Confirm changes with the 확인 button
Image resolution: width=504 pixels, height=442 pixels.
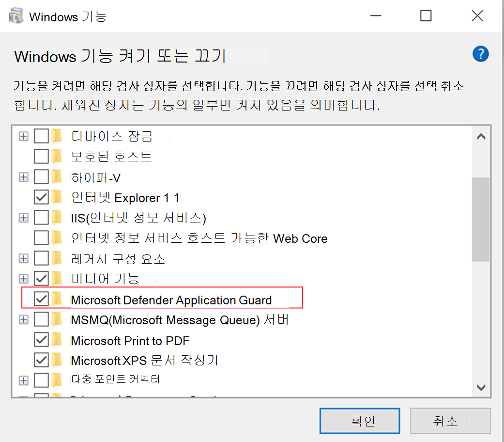[x=360, y=421]
